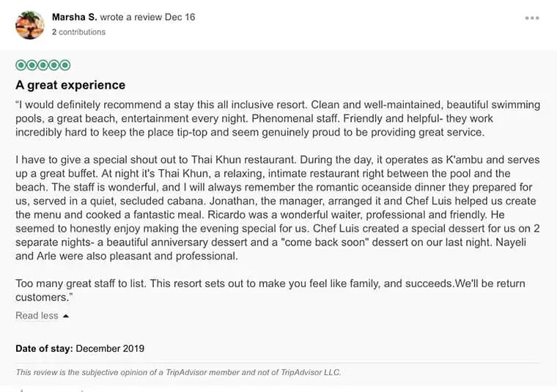Click the fourth green rating bubble
Screen dimensions: 557x392
pos(54,65)
